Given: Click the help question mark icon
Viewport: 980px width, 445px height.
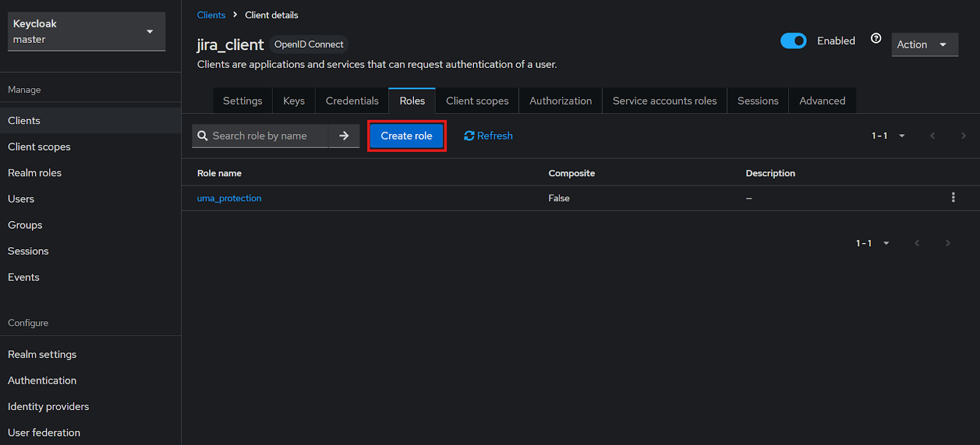Looking at the screenshot, I should click(876, 39).
